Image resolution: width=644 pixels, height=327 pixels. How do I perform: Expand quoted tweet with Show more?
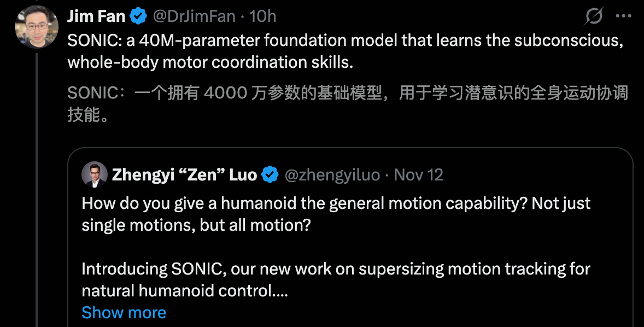click(124, 312)
